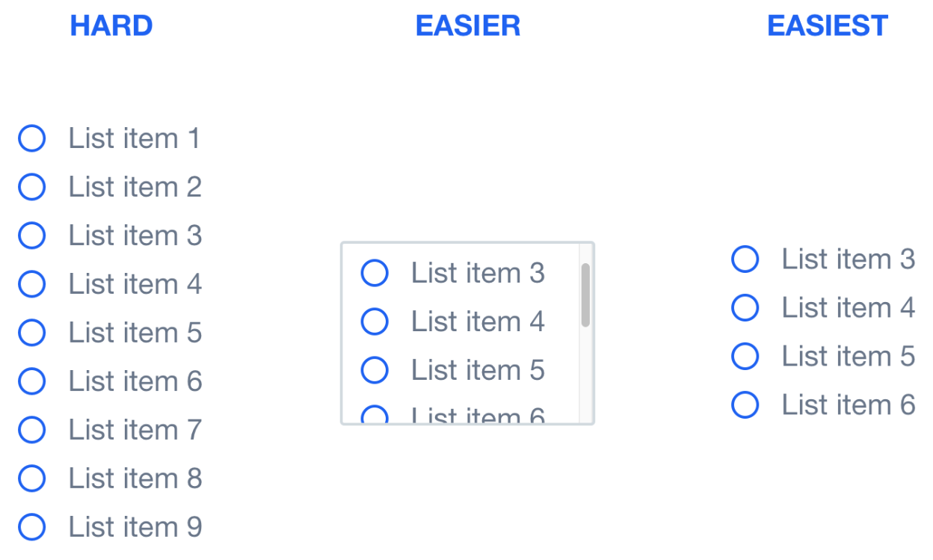Select List item 1 radio in HARD column
933x560 pixels.
tap(32, 138)
